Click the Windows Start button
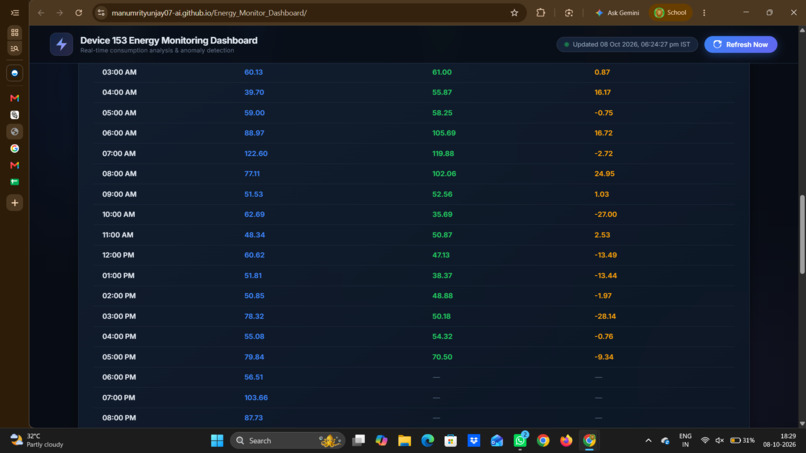This screenshot has height=453, width=806. (x=217, y=441)
